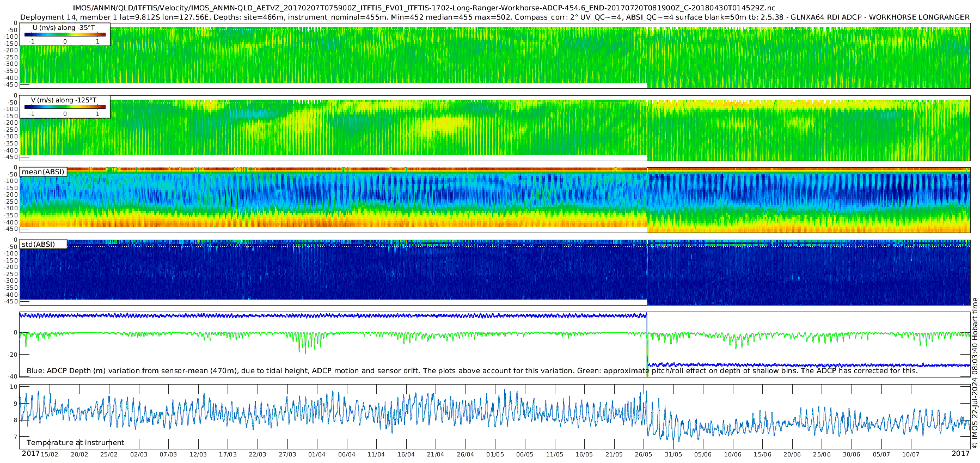Image resolution: width=980 pixels, height=463 pixels.
Task: Click the V velocity colorbar legend
Action: point(65,107)
